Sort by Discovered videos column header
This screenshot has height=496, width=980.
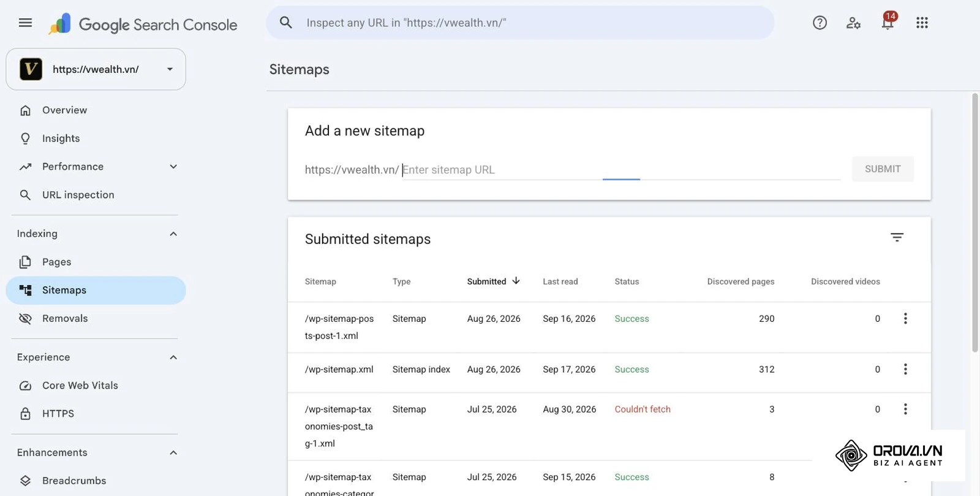(x=845, y=281)
